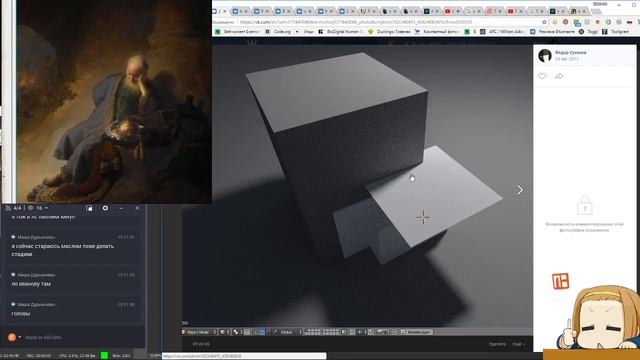Open Toolgram bookmark
The image size is (640, 360).
pos(616,31)
